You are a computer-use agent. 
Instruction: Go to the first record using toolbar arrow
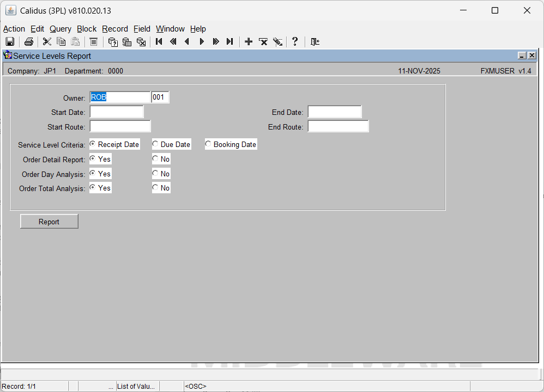coord(159,42)
